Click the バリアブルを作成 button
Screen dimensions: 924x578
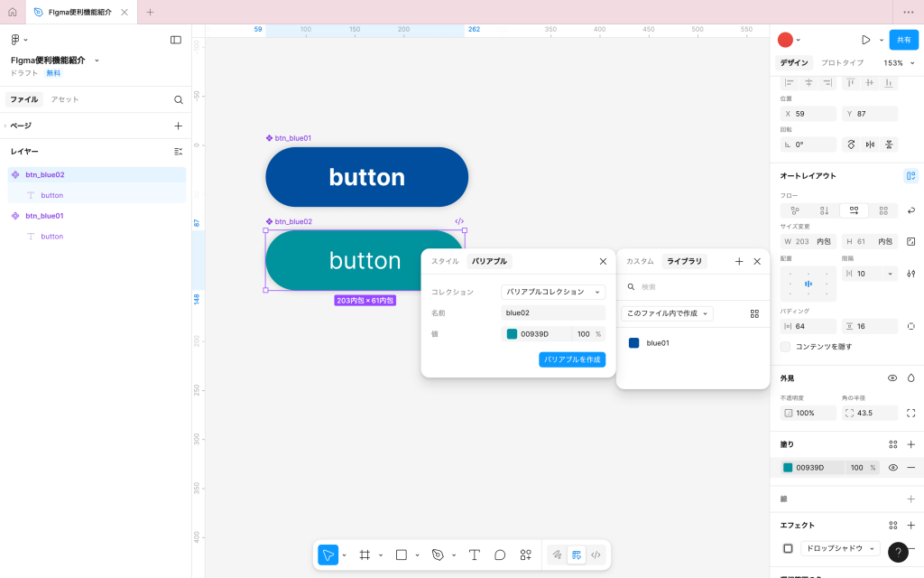572,359
